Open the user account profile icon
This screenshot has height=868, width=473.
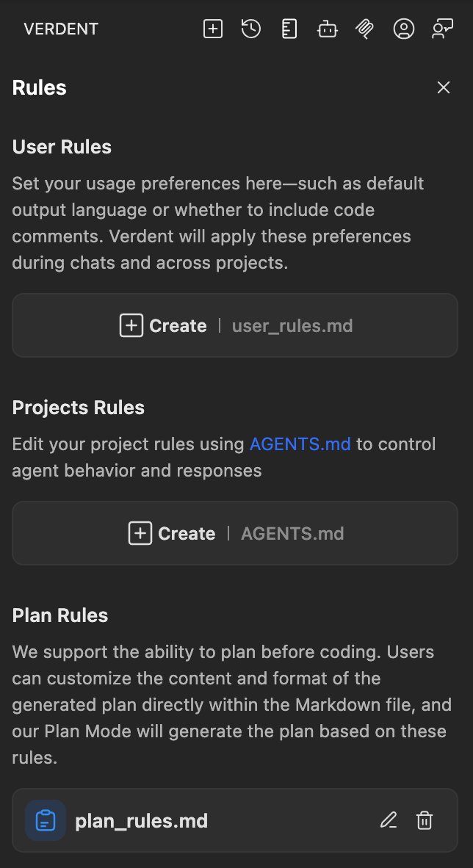[x=404, y=29]
